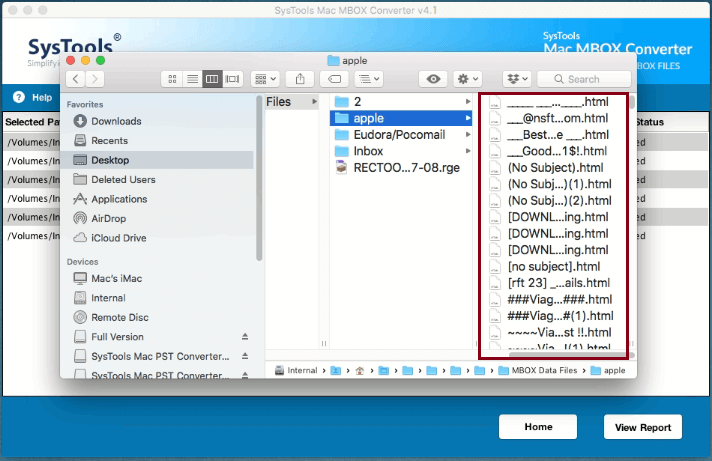This screenshot has height=461, width=712.
Task: Switch Finder to list view
Action: 192,79
